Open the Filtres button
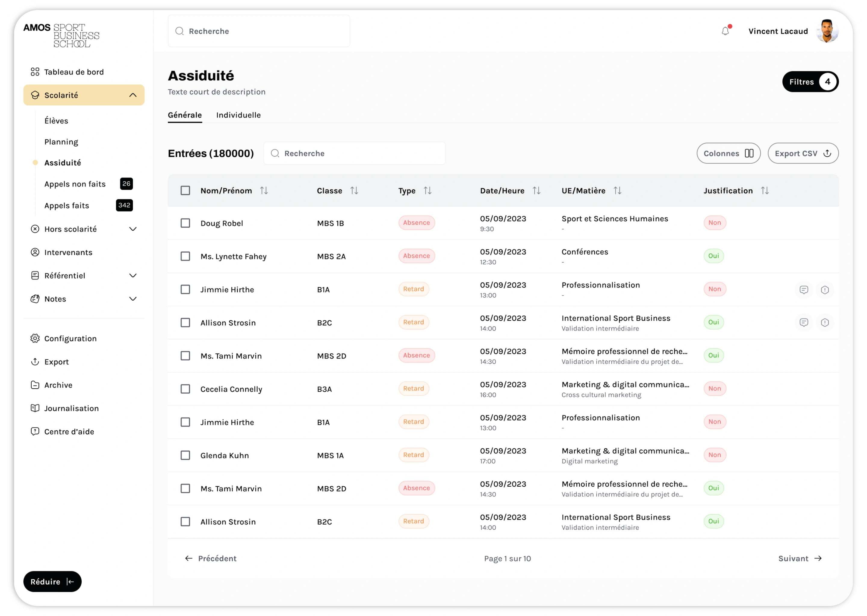The image size is (867, 616). [810, 82]
